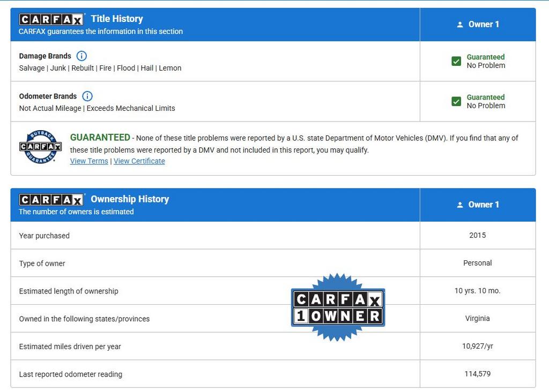Click the CARFAX logo in Ownership History header
The width and height of the screenshot is (549, 392).
pos(51,200)
